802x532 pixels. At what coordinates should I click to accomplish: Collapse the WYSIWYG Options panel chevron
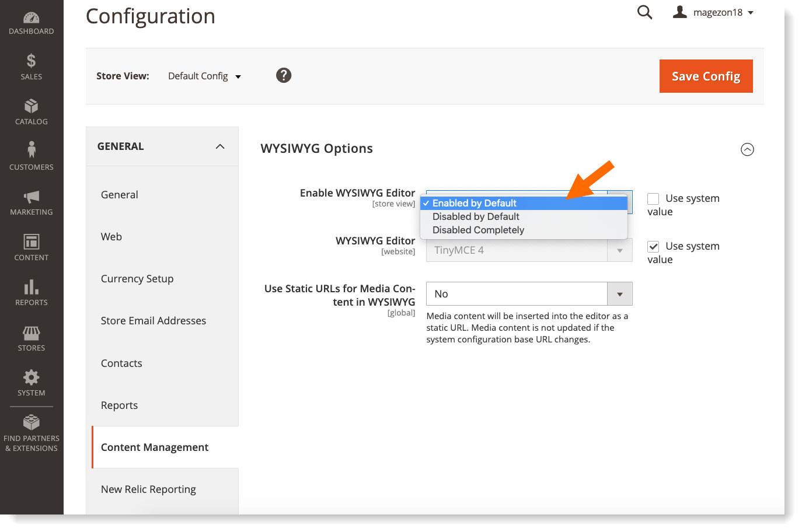pos(748,149)
